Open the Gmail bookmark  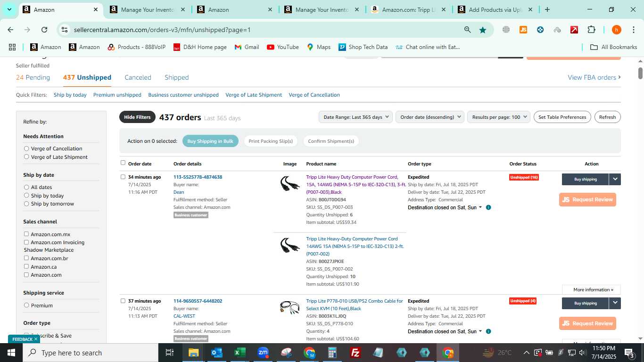247,47
